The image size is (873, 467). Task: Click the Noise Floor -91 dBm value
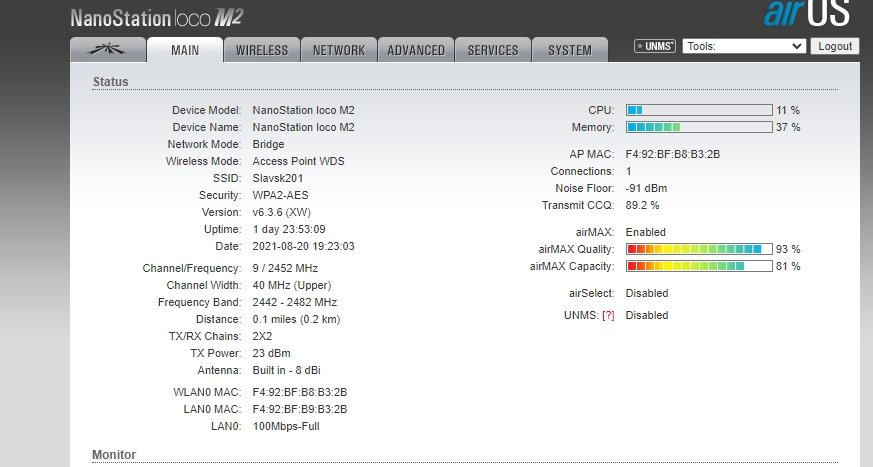[646, 188]
